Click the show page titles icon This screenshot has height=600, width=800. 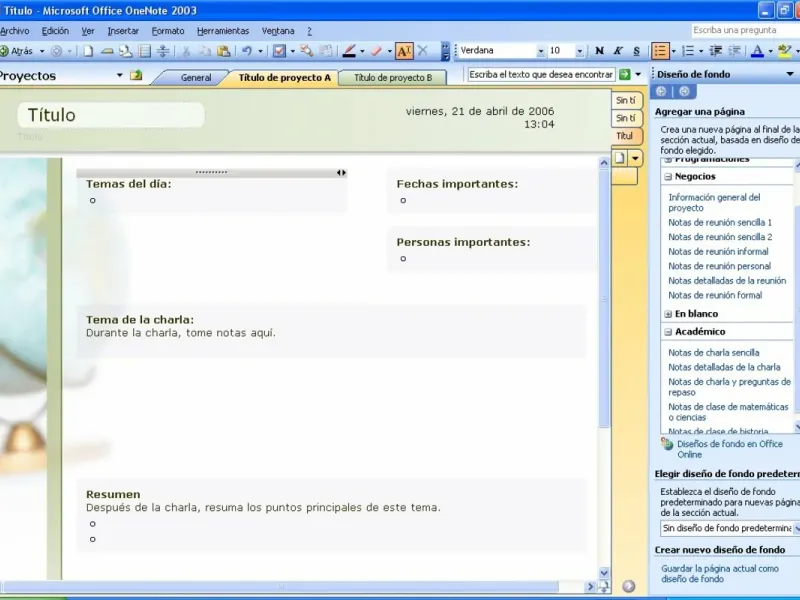pyautogui.click(x=107, y=51)
